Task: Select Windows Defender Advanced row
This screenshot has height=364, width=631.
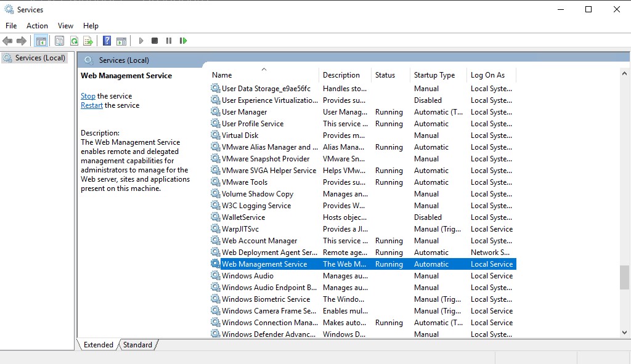Action: coord(363,334)
